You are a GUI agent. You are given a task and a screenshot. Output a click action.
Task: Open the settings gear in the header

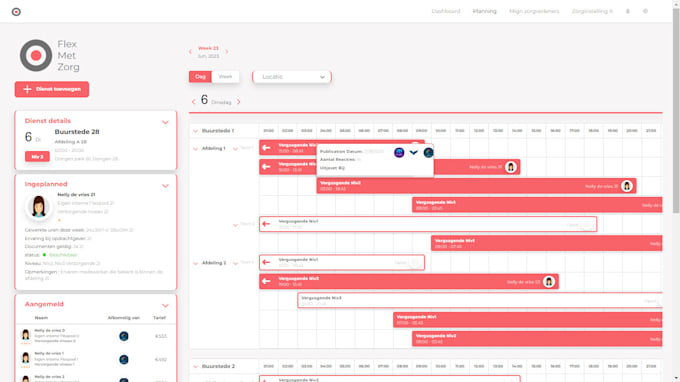(x=645, y=11)
